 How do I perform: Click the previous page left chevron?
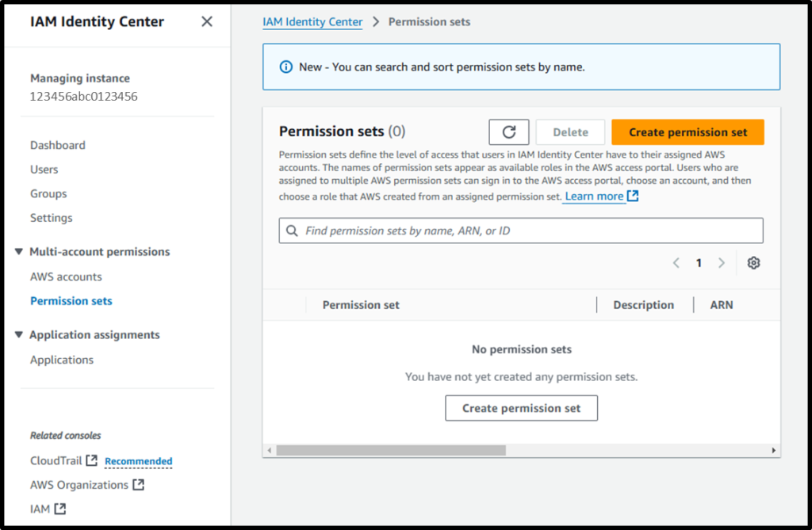pyautogui.click(x=676, y=262)
